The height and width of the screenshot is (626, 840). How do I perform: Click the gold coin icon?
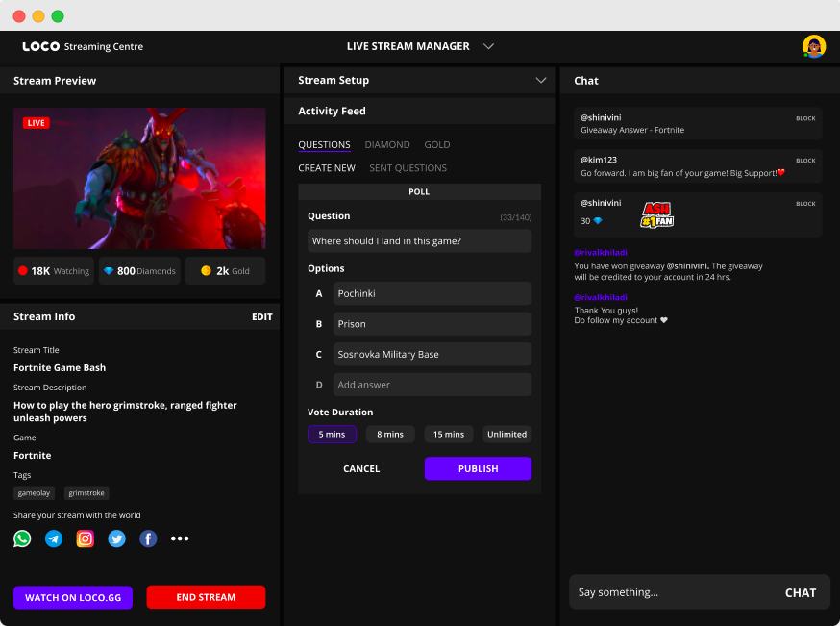click(x=206, y=270)
